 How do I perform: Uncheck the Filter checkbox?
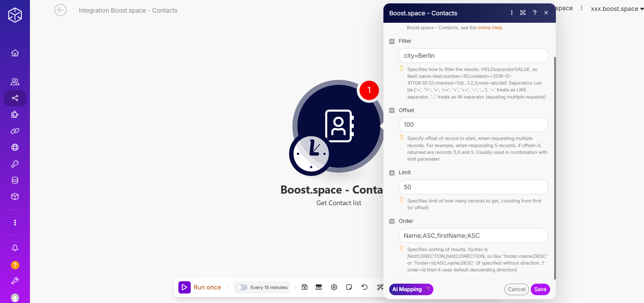[392, 41]
